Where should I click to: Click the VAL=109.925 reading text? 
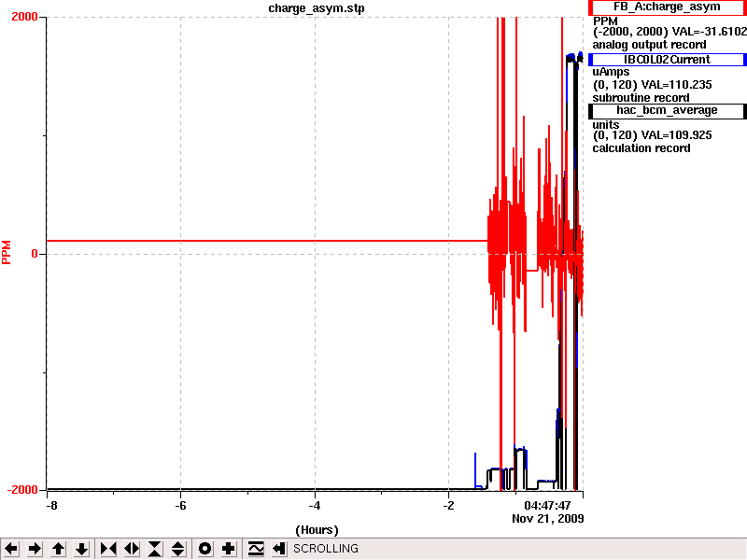676,135
